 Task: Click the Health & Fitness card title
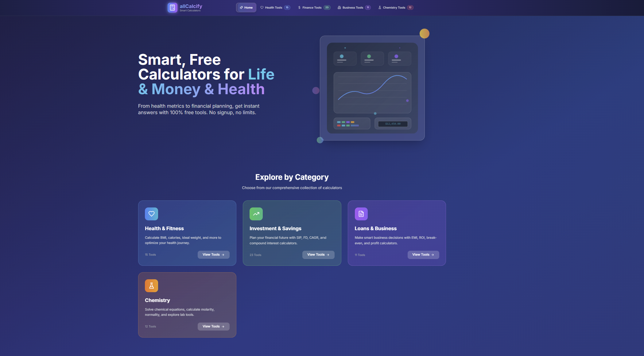click(x=164, y=229)
